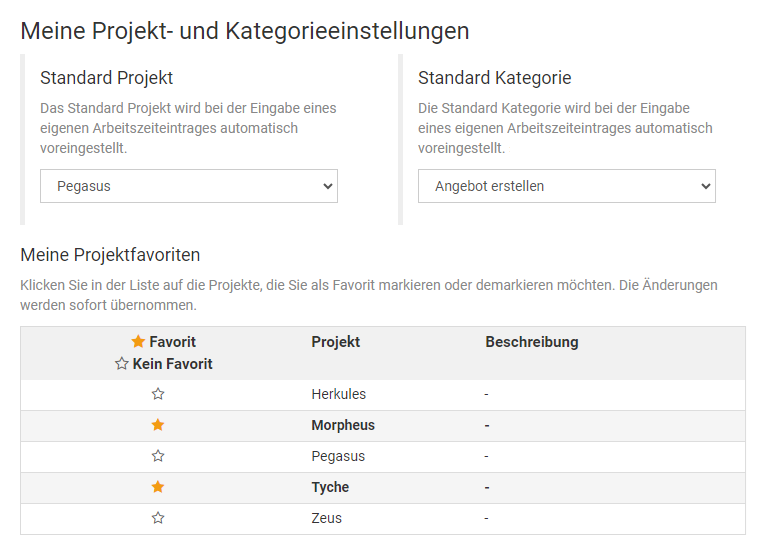This screenshot has width=769, height=558.
Task: Click the Beschreibung column header
Action: pyautogui.click(x=531, y=342)
